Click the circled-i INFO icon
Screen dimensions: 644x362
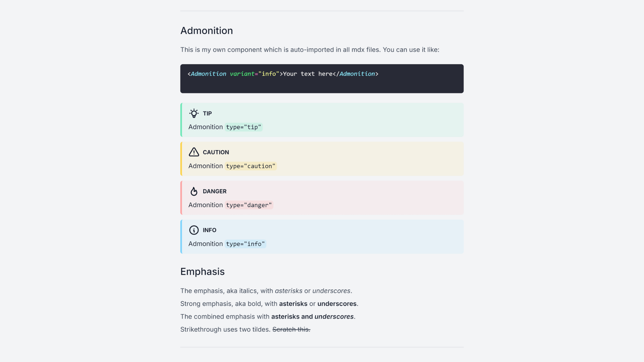(194, 230)
